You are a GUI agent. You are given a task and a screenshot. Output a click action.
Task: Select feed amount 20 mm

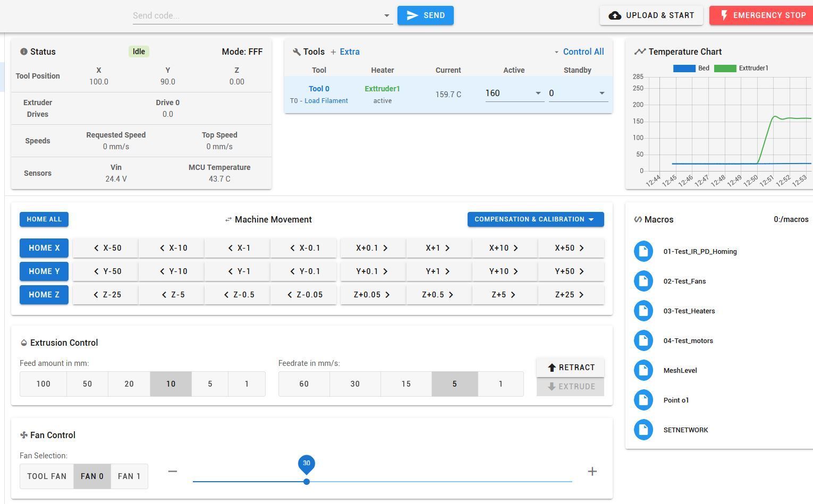pos(129,384)
